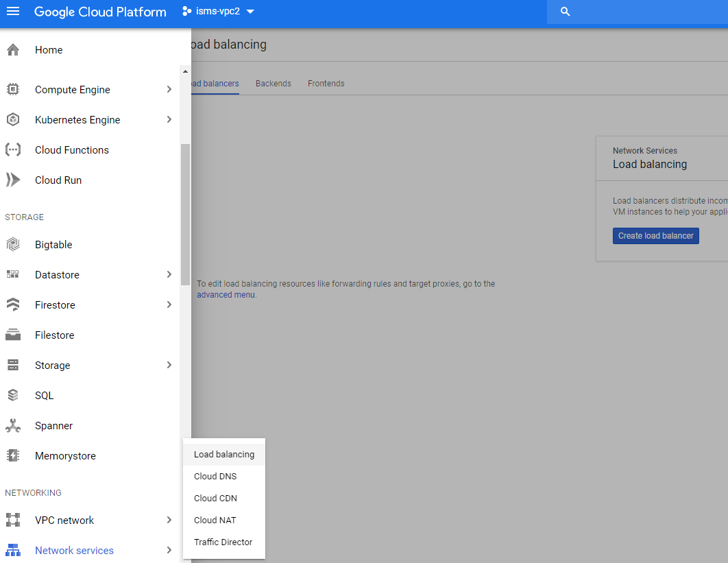Click the sidebar scrollbar thumb
The image size is (728, 563).
click(185, 214)
